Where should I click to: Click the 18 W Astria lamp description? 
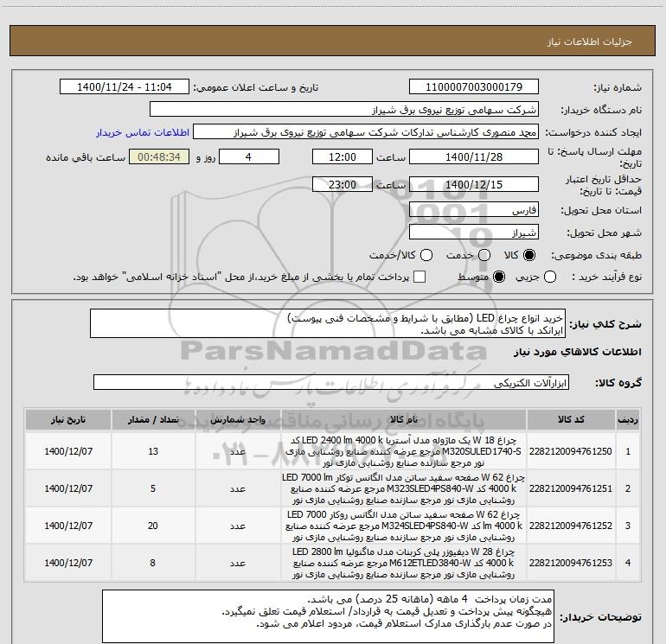tap(404, 451)
